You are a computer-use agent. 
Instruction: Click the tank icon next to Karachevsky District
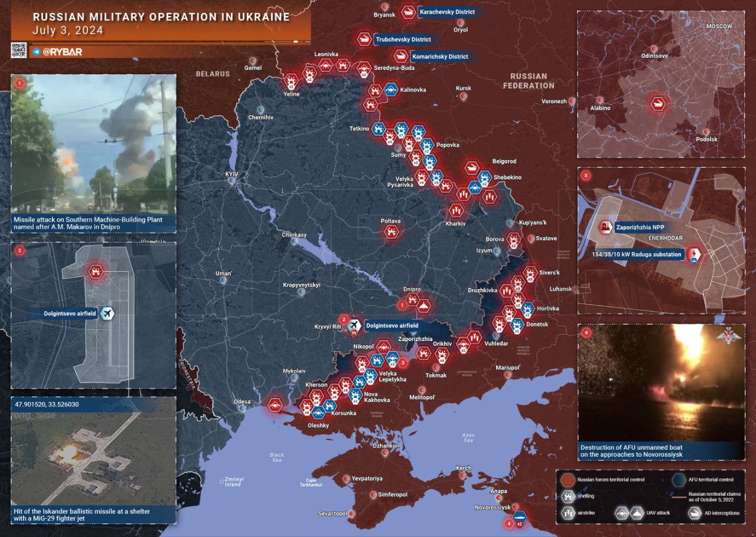coord(408,12)
